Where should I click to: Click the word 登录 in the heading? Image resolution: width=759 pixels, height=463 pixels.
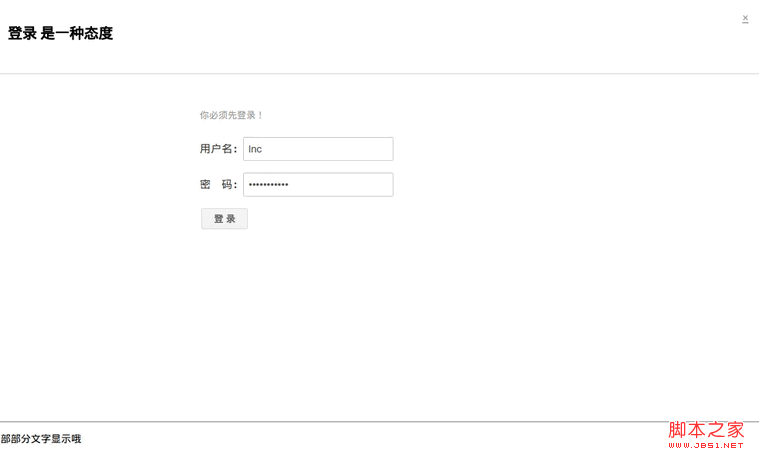22,33
